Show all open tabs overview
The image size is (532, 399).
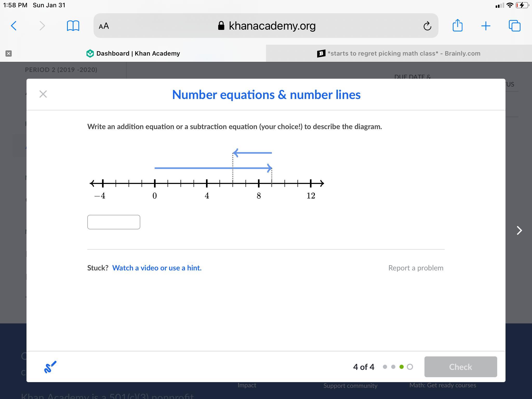(x=514, y=26)
